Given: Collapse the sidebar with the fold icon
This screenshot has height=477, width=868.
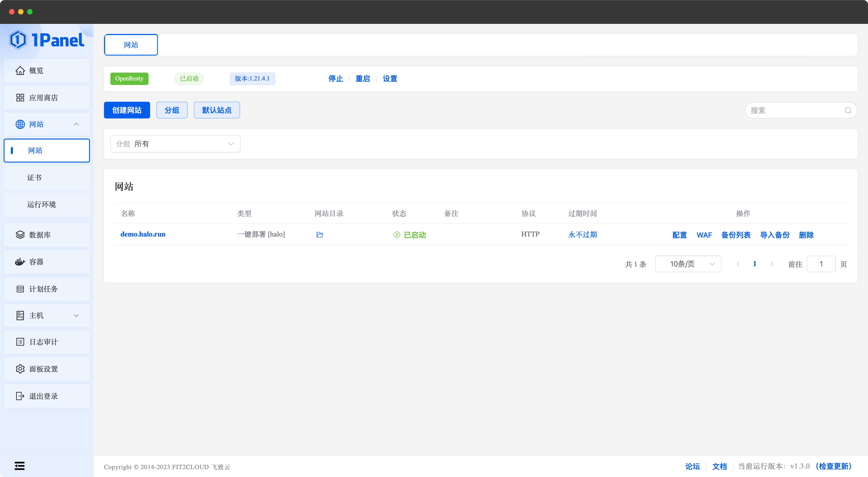Looking at the screenshot, I should (19, 466).
